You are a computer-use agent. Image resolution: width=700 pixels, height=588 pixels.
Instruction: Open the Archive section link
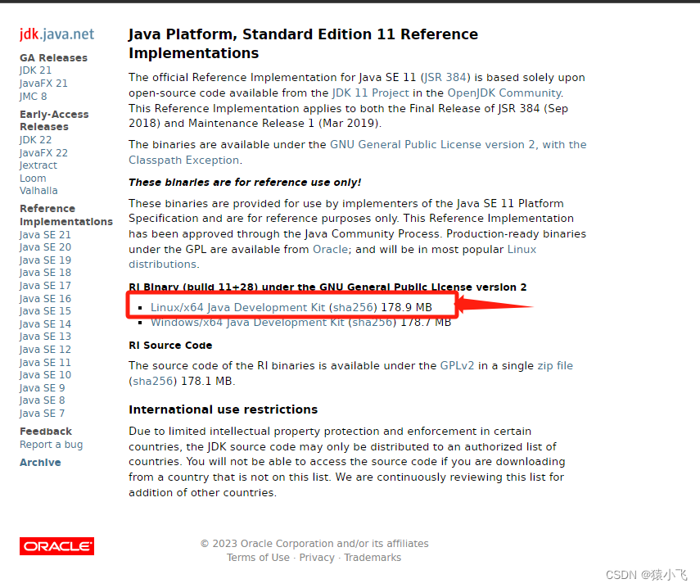click(40, 462)
